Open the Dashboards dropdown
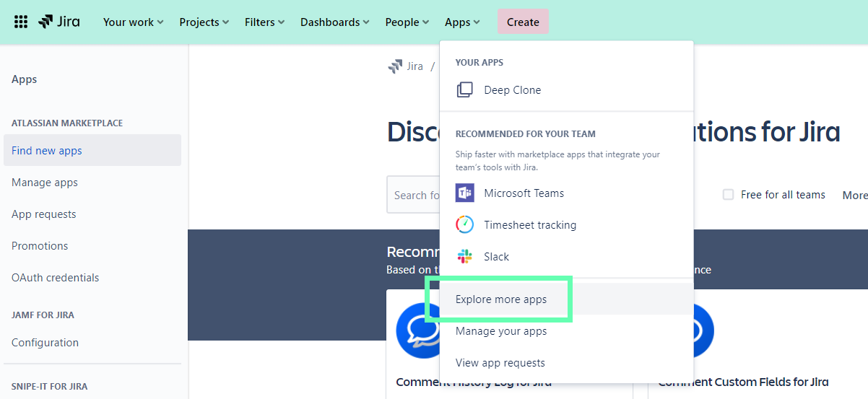This screenshot has height=399, width=868. coord(334,22)
